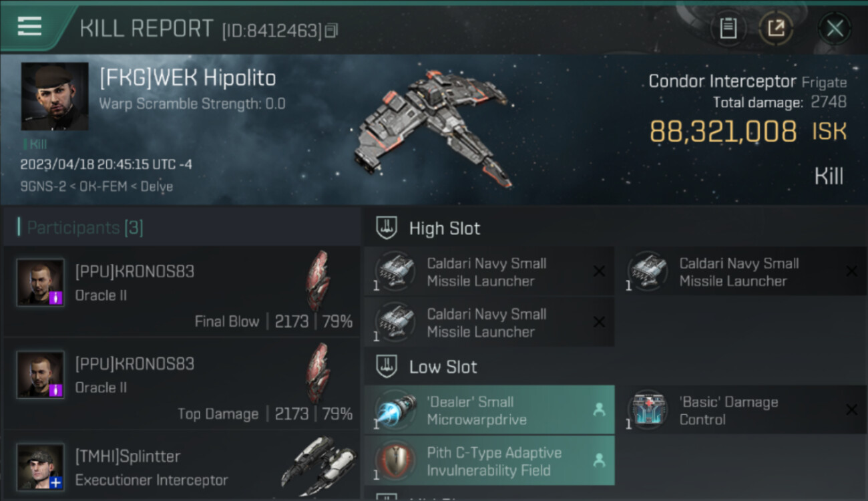Open the first KRONOS83 participant portrait
868x501 pixels.
pyautogui.click(x=41, y=283)
